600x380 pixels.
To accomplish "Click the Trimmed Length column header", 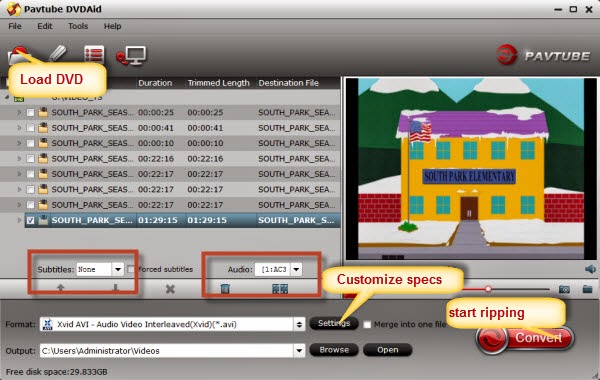I will [x=218, y=83].
